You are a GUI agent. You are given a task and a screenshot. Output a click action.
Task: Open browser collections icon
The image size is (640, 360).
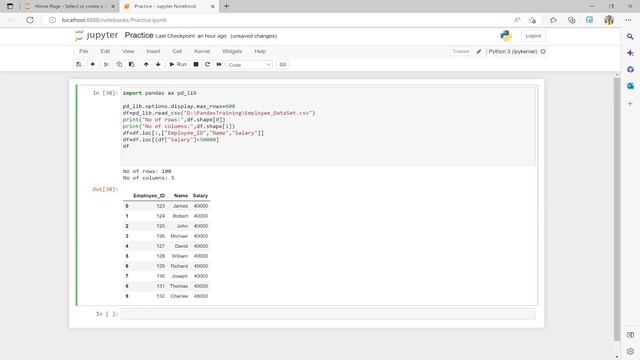[571, 20]
